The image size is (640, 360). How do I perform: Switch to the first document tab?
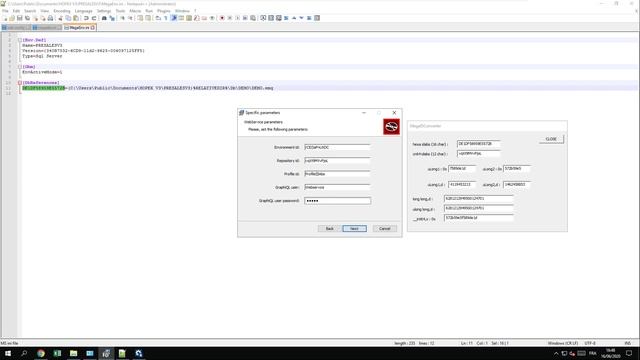[x=16, y=28]
